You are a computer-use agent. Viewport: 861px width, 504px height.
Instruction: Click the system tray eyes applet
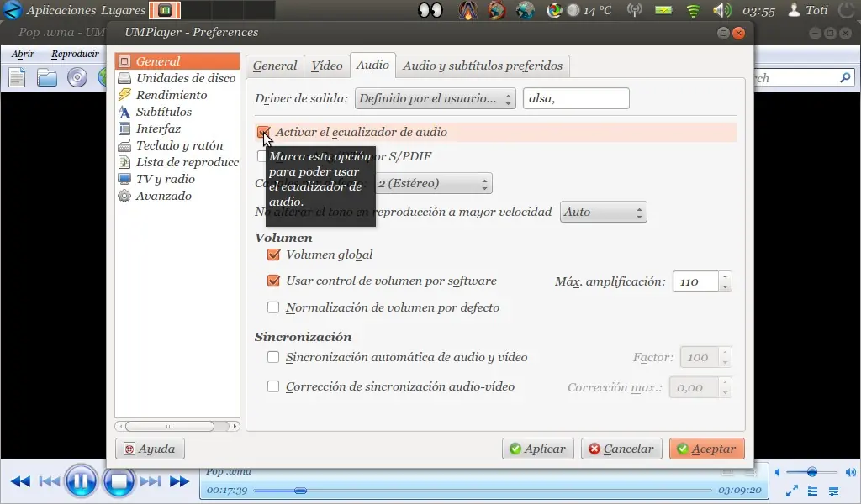tap(430, 10)
